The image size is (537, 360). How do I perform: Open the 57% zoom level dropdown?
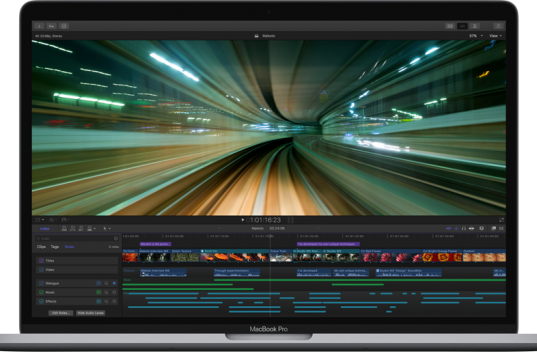[476, 36]
